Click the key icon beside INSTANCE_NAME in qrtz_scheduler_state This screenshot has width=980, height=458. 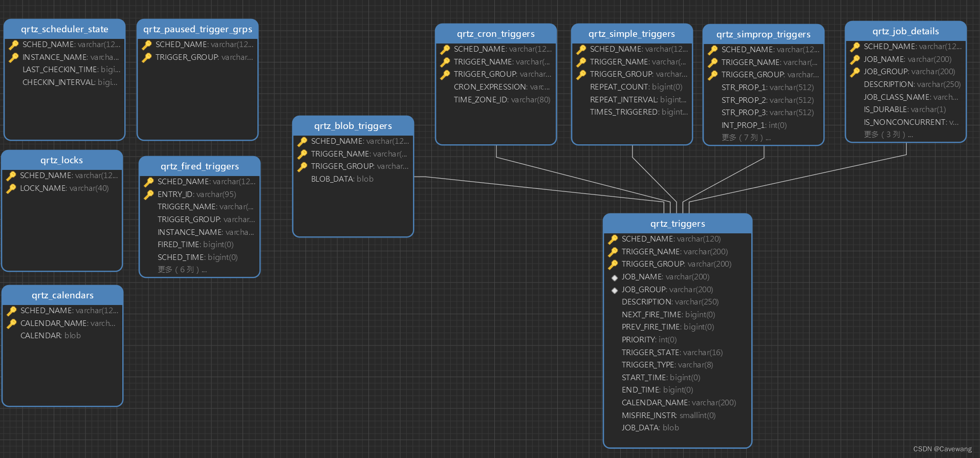pyautogui.click(x=14, y=57)
